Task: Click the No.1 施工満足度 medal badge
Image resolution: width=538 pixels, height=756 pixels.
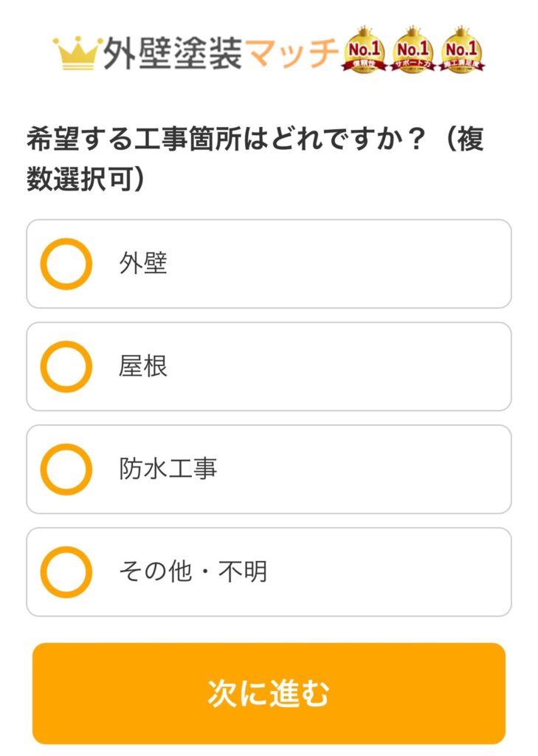Action: [x=462, y=51]
